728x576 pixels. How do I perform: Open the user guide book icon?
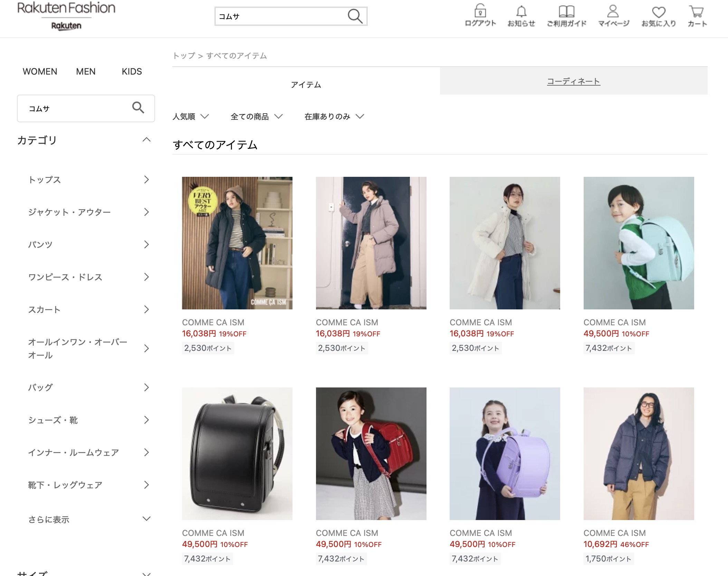(x=566, y=11)
